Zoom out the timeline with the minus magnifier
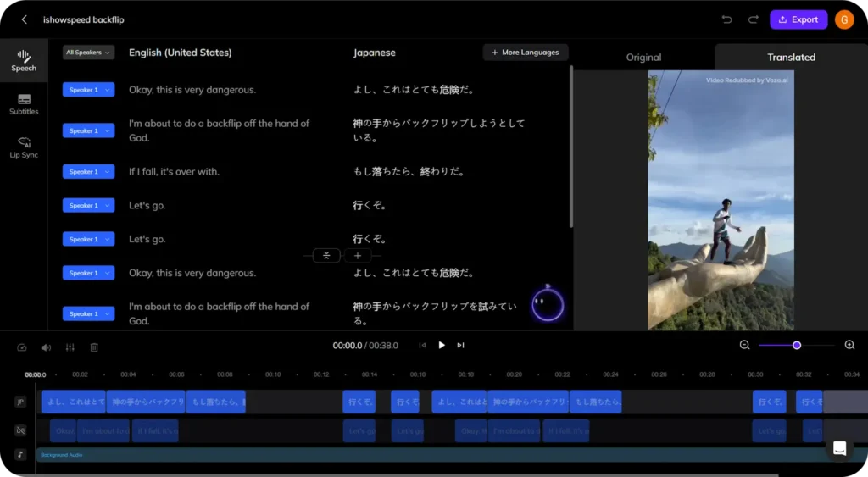Viewport: 868px width, 477px height. [744, 346]
